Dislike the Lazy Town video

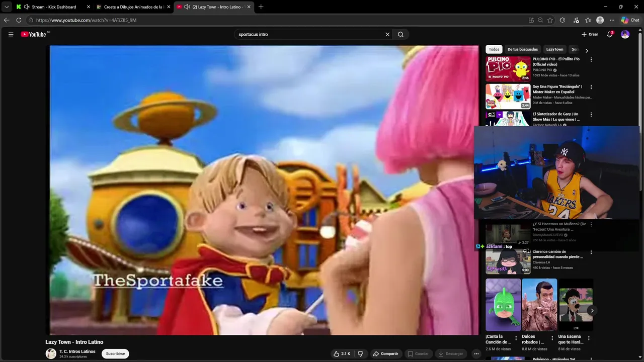[360, 353]
